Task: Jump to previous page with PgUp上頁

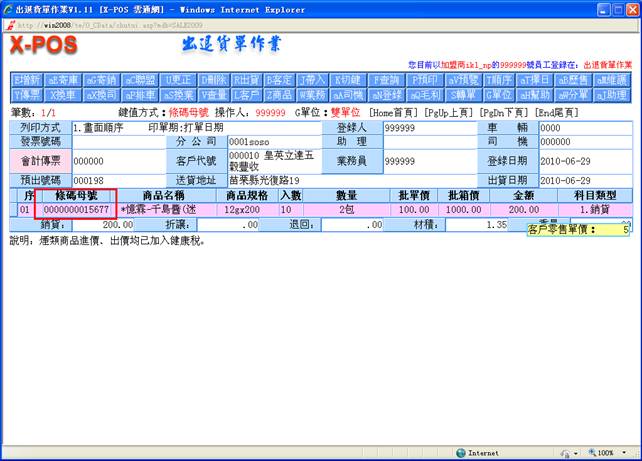Action: point(450,113)
